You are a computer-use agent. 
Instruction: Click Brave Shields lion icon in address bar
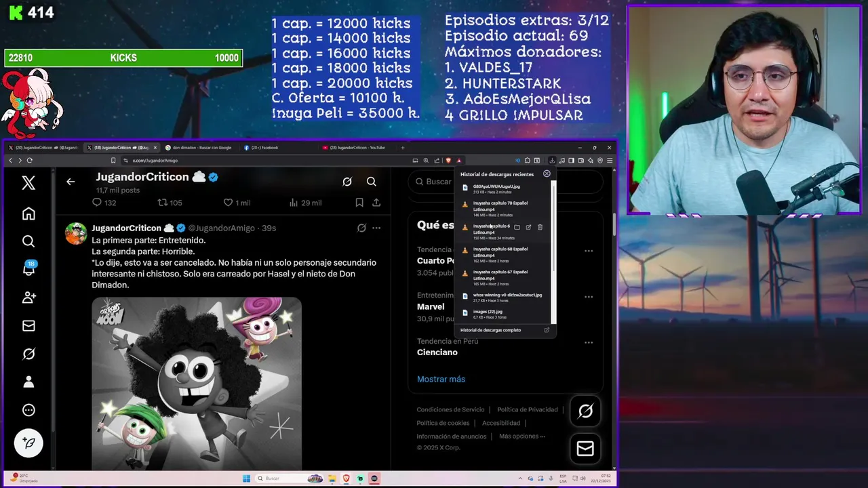[448, 161]
